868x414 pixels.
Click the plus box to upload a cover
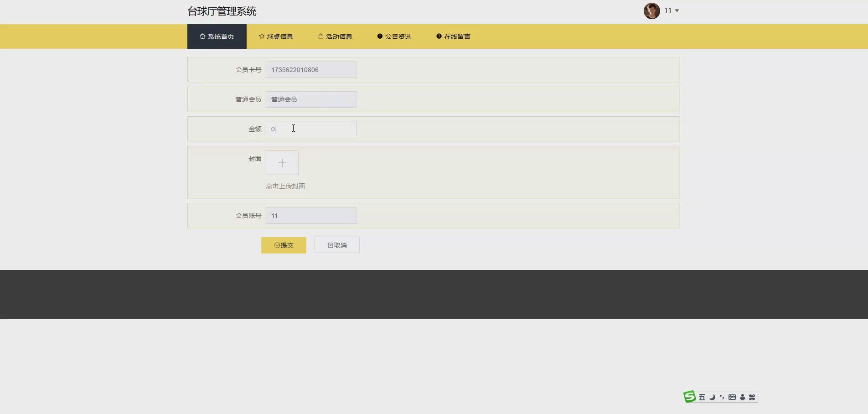(x=282, y=163)
